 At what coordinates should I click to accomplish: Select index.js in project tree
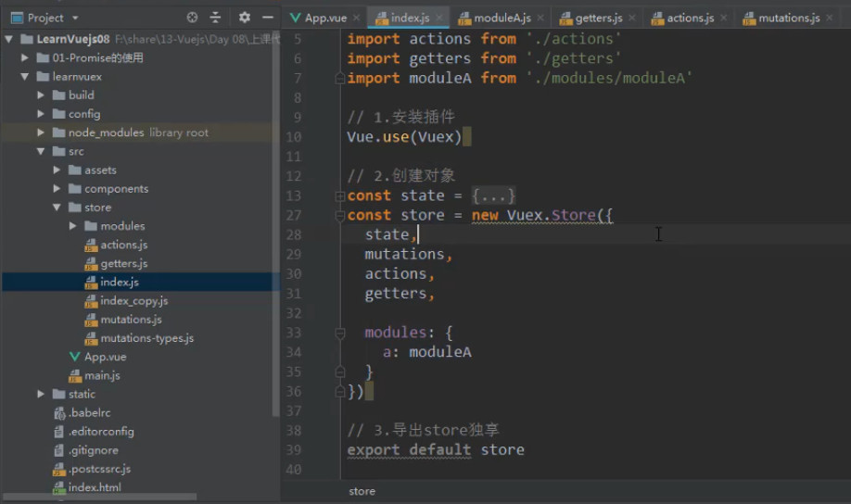[x=120, y=282]
